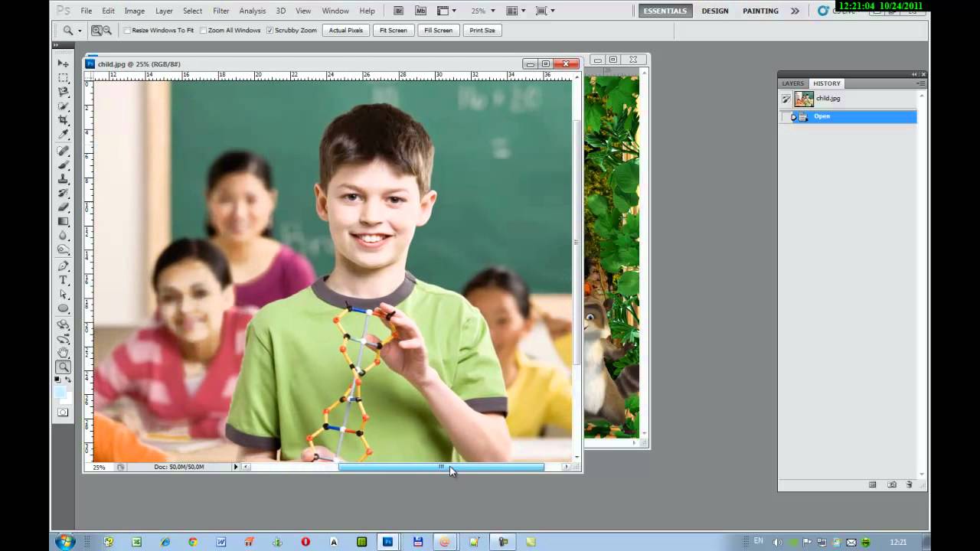Viewport: 980px width, 551px height.
Task: Select the Rectangular Marquee tool
Action: [64, 78]
